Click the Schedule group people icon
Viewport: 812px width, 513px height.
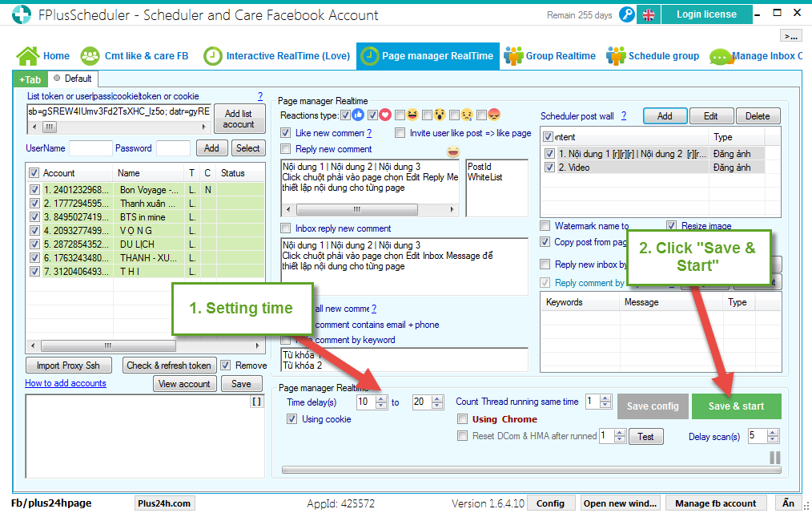(x=616, y=56)
